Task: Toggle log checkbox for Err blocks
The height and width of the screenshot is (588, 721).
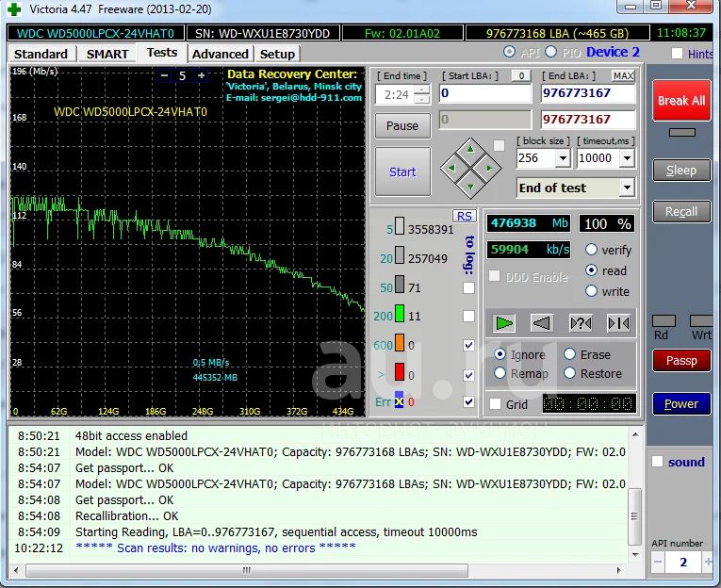Action: 468,401
